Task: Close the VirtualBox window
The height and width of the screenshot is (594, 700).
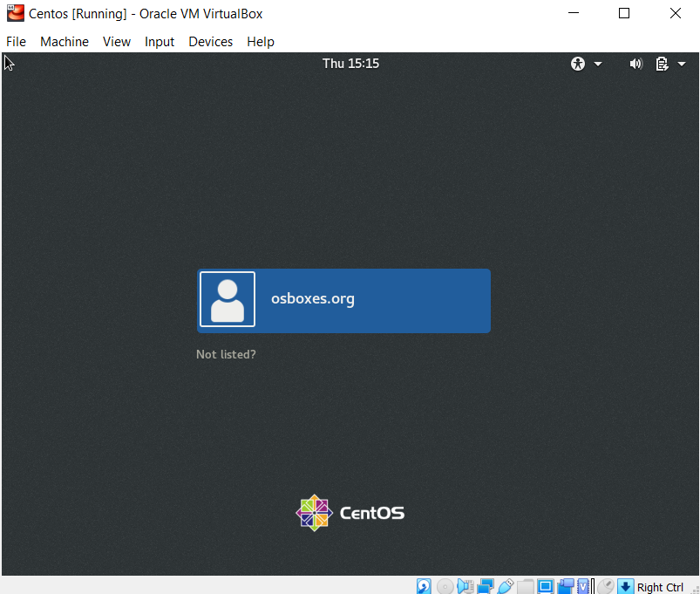Action: 676,13
